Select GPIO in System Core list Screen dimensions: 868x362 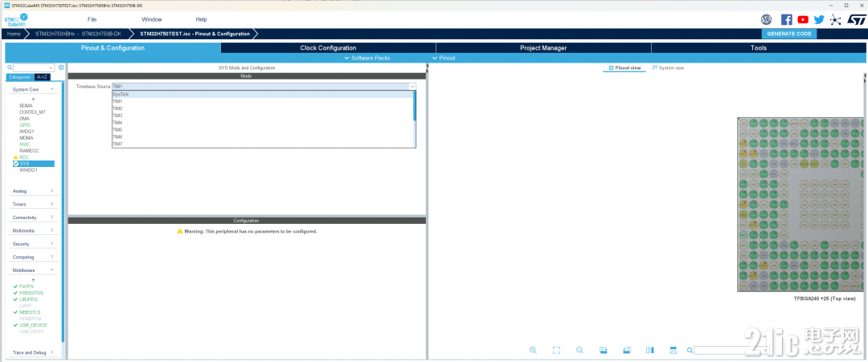[x=25, y=125]
